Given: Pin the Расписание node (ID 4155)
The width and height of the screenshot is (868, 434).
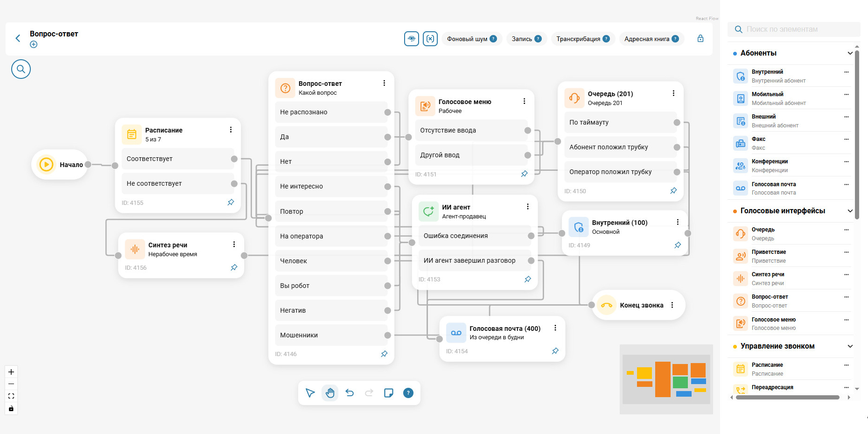Looking at the screenshot, I should point(231,202).
